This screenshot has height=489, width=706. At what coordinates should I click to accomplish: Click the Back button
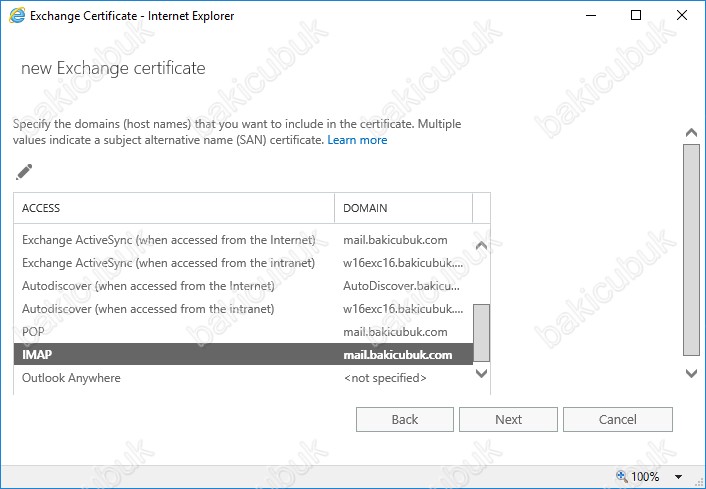click(405, 420)
